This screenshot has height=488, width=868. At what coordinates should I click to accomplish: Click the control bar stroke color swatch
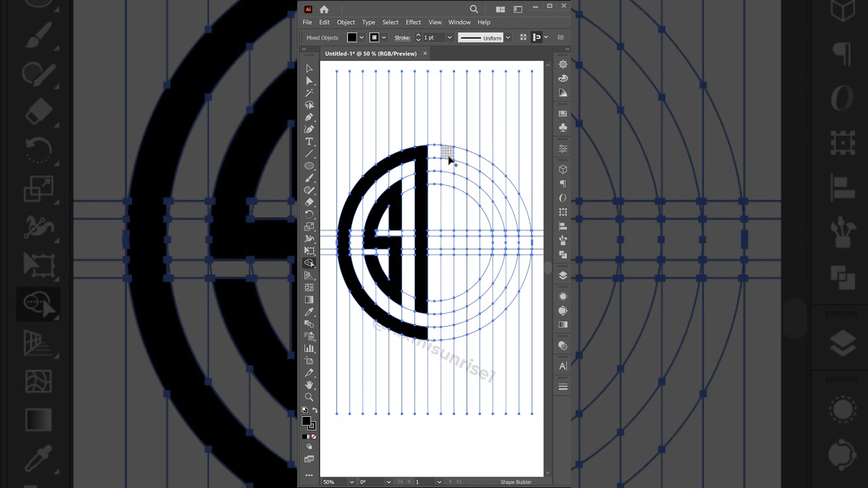click(374, 37)
